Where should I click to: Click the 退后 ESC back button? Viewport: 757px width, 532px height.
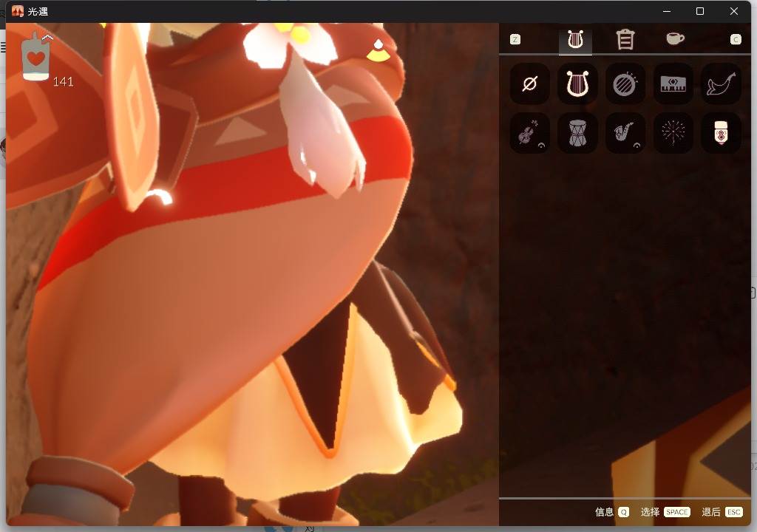pyautogui.click(x=722, y=512)
